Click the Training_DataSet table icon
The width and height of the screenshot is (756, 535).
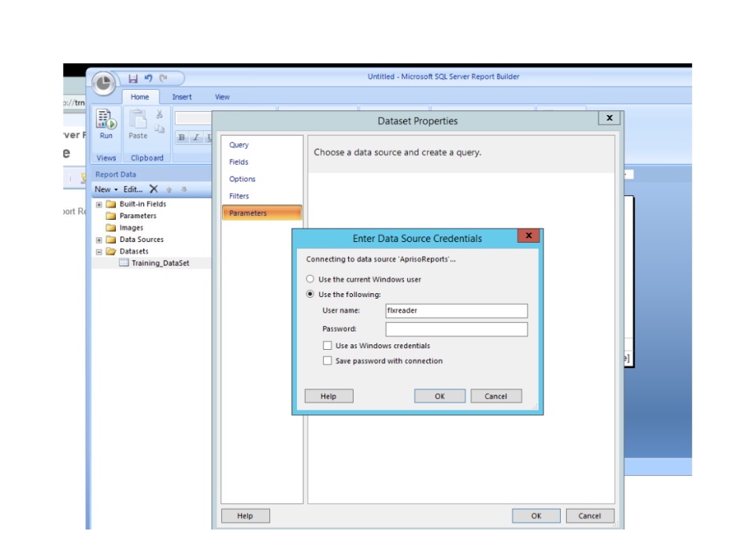(x=124, y=263)
